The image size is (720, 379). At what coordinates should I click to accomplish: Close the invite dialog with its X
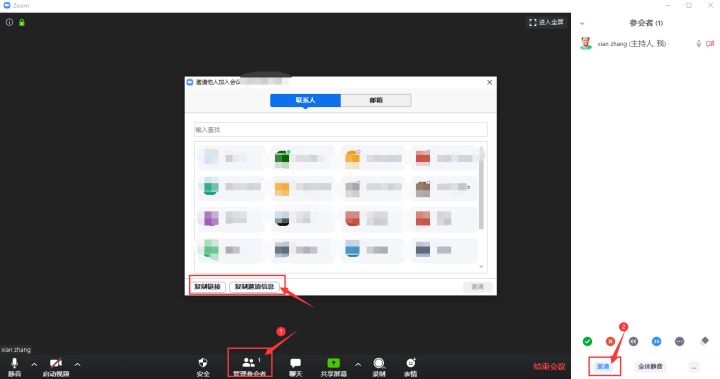(489, 82)
